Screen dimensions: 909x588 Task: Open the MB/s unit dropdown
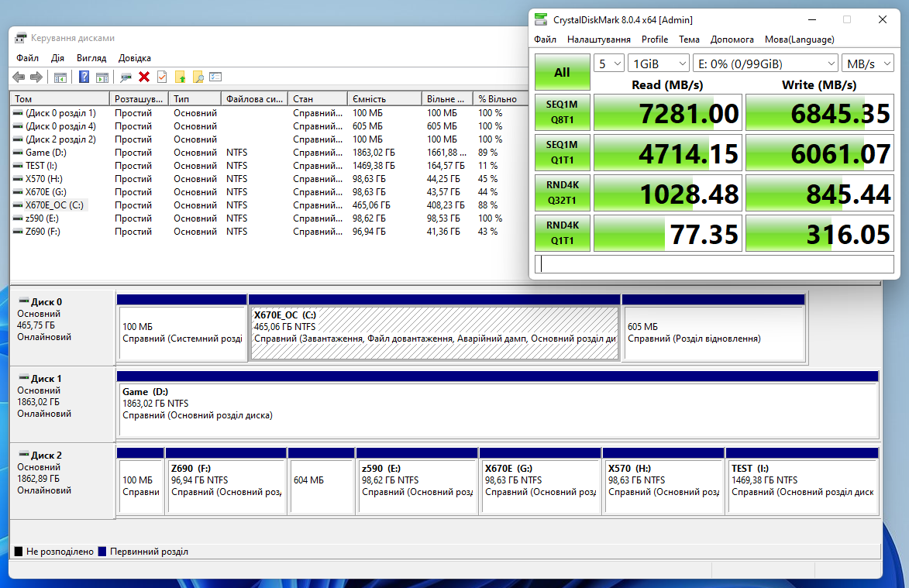point(869,64)
